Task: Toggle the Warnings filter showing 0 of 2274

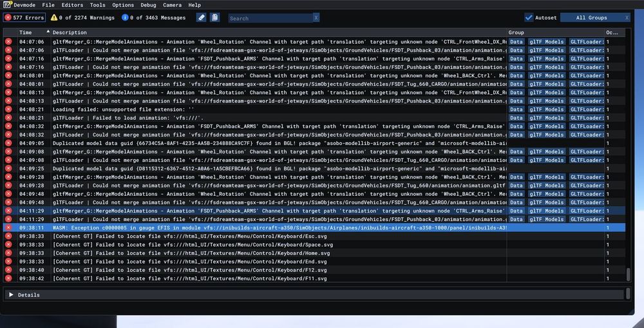Action: tap(82, 17)
